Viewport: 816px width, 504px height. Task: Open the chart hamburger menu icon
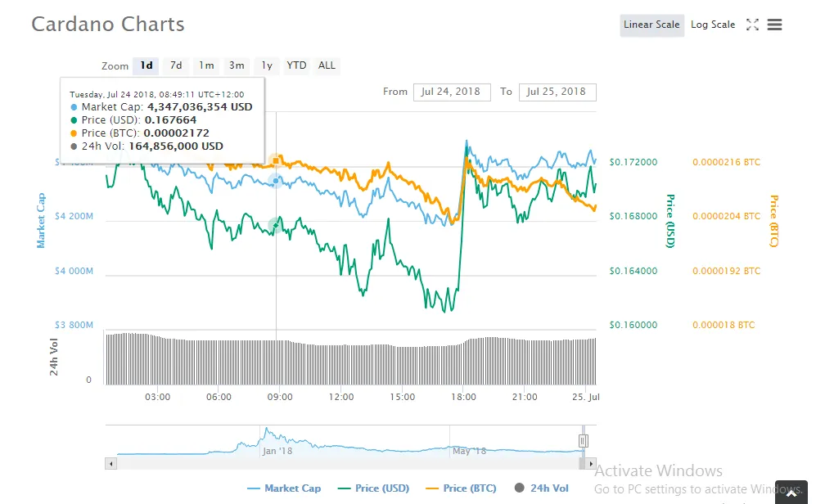point(774,25)
